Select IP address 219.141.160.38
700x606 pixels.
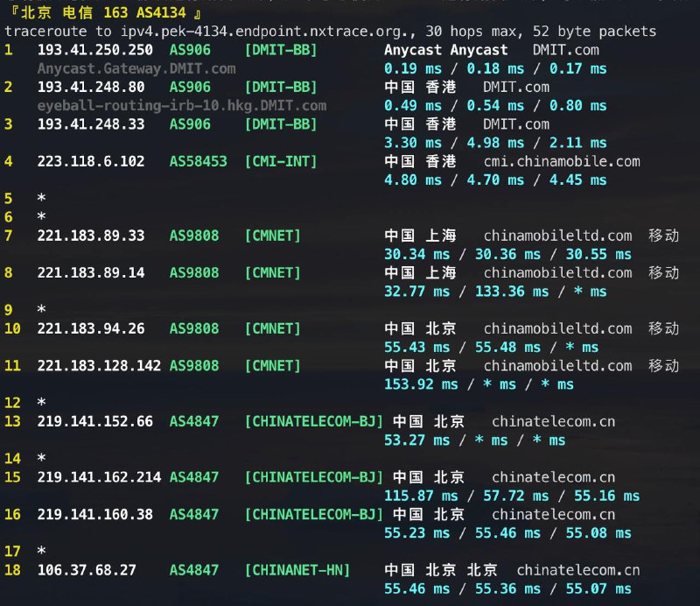tap(95, 514)
